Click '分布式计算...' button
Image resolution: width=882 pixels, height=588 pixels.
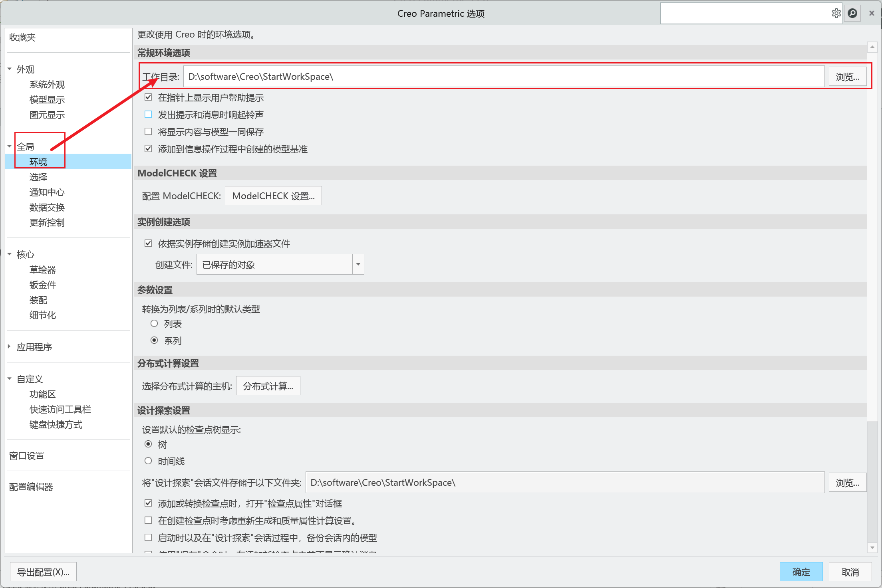(x=268, y=386)
